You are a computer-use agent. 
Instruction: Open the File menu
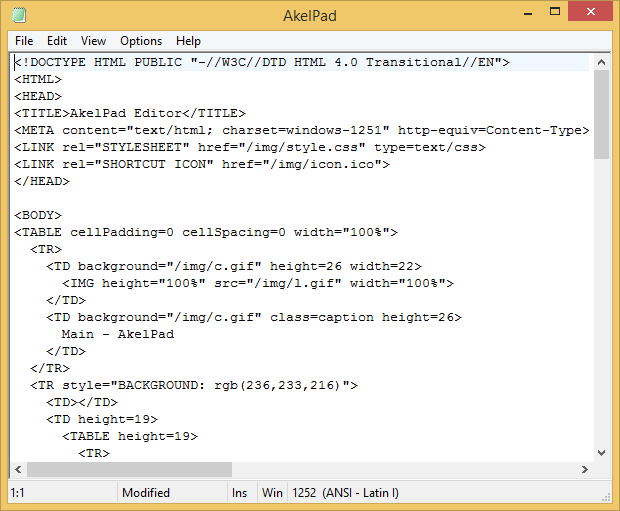point(24,41)
